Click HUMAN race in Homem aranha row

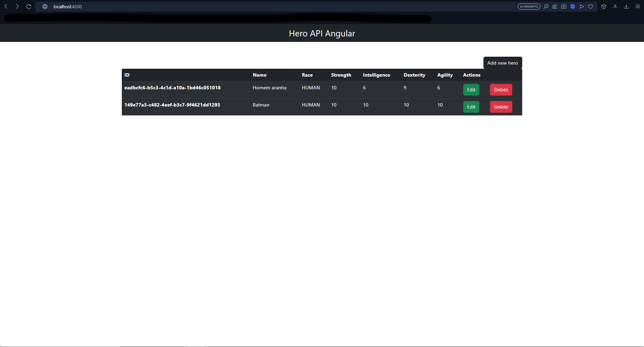(311, 88)
